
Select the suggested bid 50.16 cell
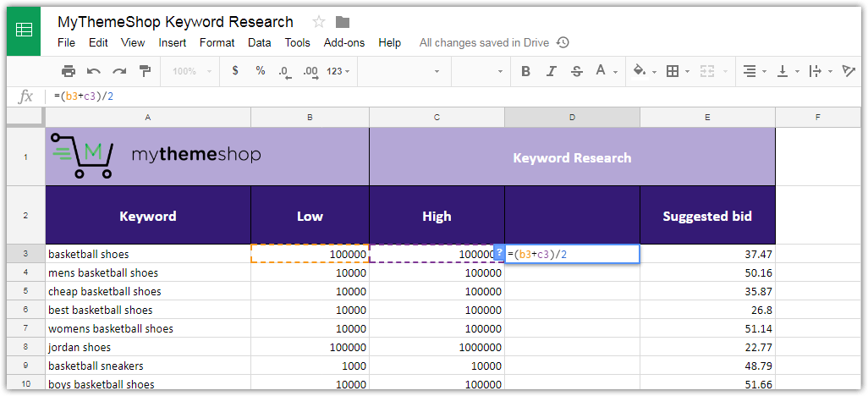707,272
